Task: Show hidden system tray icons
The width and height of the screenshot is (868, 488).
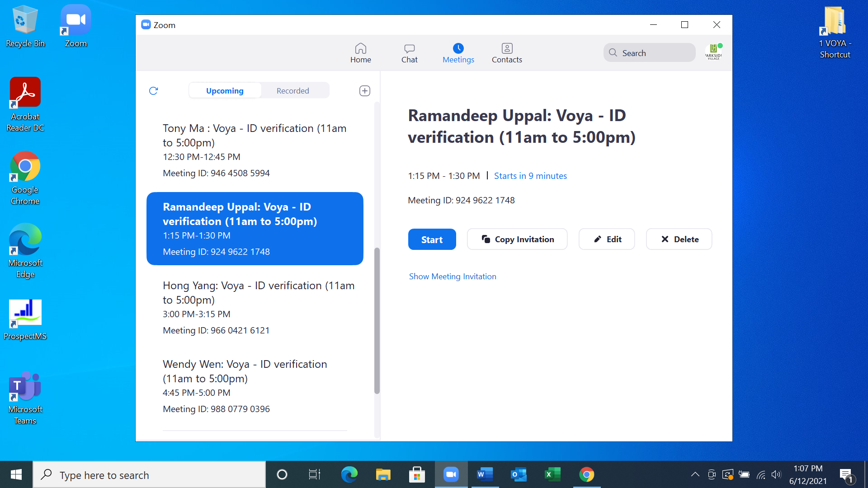Action: pos(695,474)
